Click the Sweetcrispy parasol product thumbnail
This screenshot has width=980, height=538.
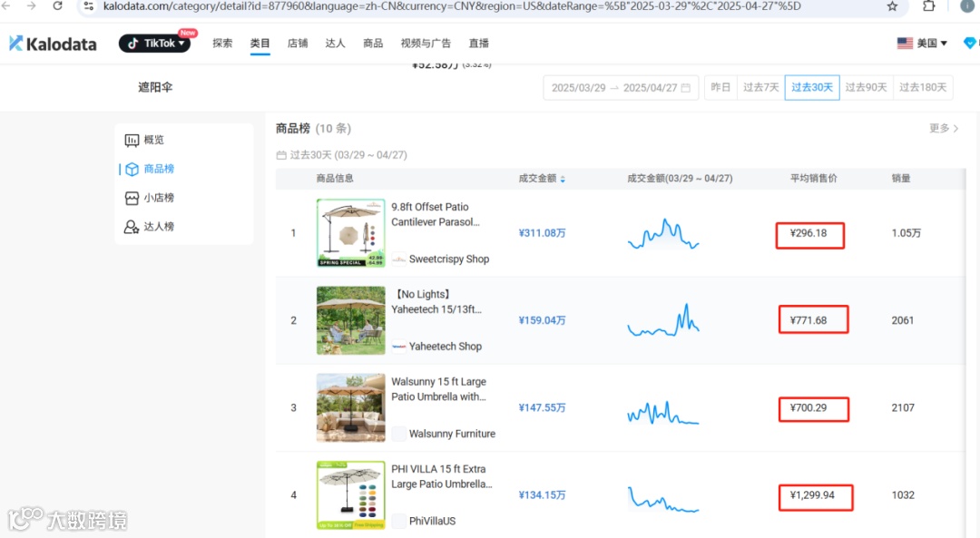(350, 233)
